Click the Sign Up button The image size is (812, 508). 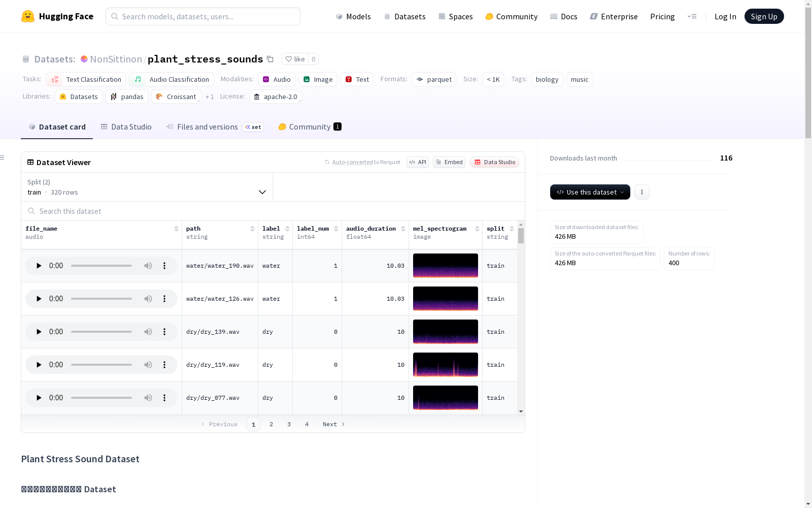764,16
